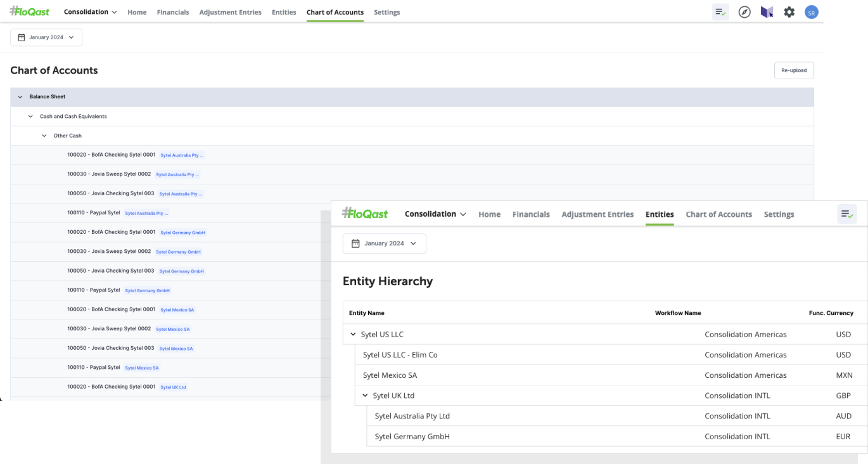Viewport: 868px width, 464px height.
Task: Open the purple book learning icon
Action: 767,12
